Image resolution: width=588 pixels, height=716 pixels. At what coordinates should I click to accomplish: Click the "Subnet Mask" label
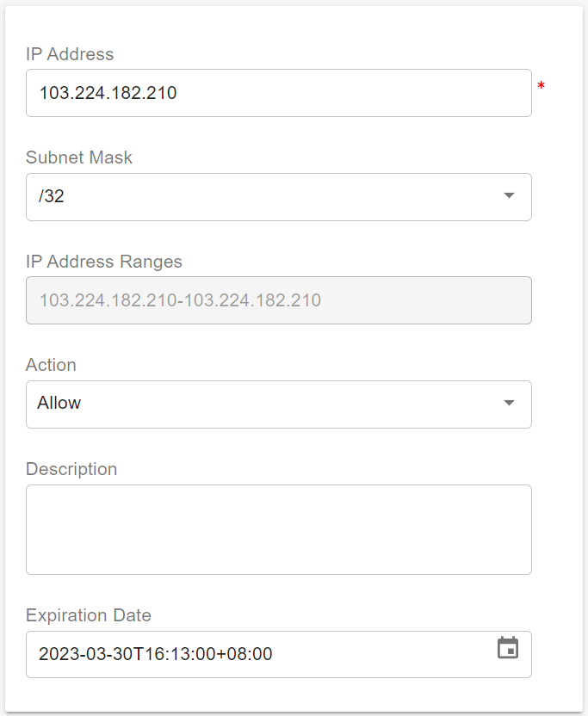pos(79,157)
